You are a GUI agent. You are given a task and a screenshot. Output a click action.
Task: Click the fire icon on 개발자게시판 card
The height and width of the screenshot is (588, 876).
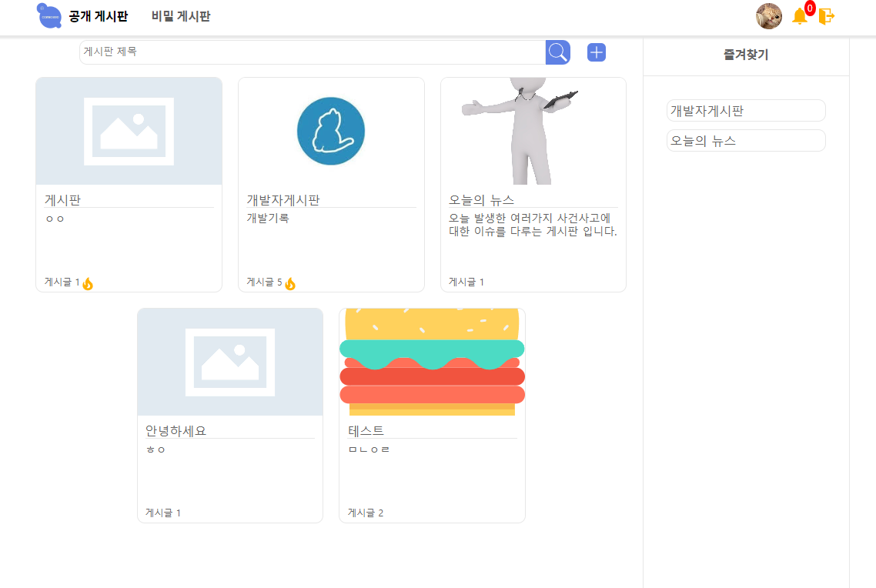tap(290, 282)
